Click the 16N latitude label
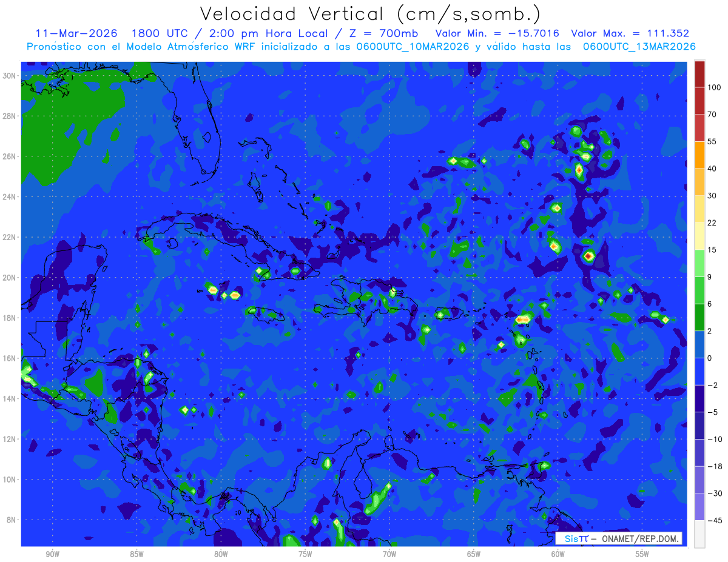728x562 pixels. coord(10,358)
